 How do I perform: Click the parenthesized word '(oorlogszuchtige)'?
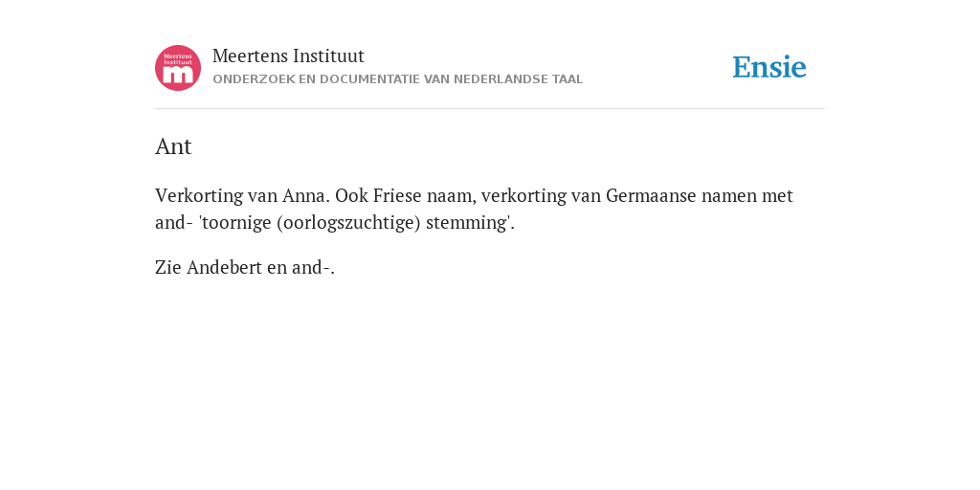pos(348,223)
